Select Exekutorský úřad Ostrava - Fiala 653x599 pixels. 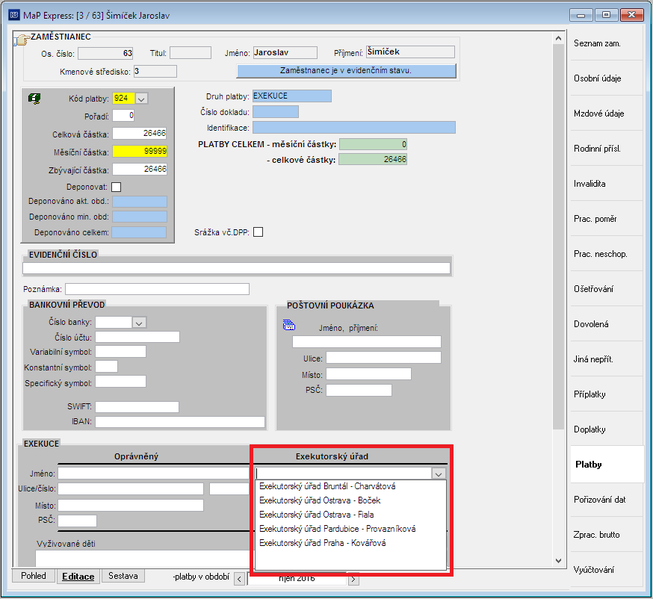[317, 514]
